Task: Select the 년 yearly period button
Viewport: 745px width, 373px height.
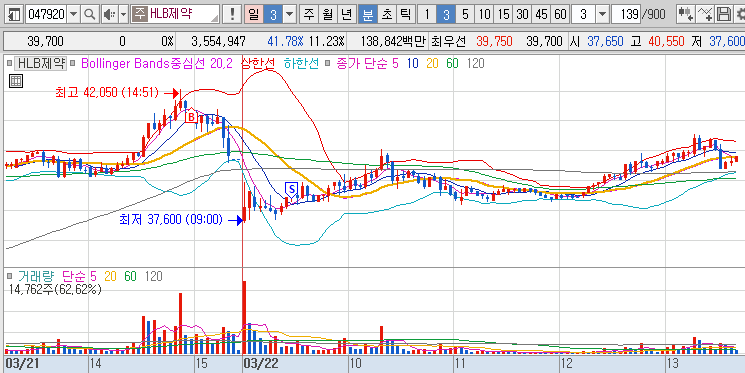Action: coord(346,14)
